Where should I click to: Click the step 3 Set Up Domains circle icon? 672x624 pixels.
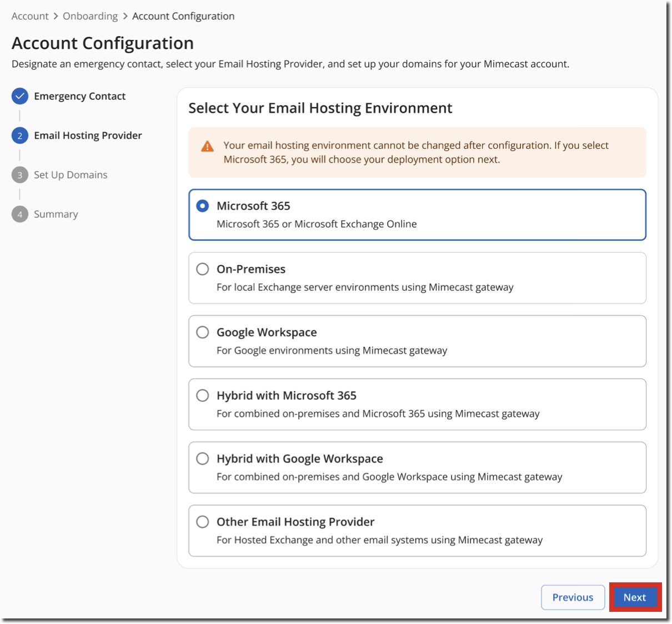(20, 174)
